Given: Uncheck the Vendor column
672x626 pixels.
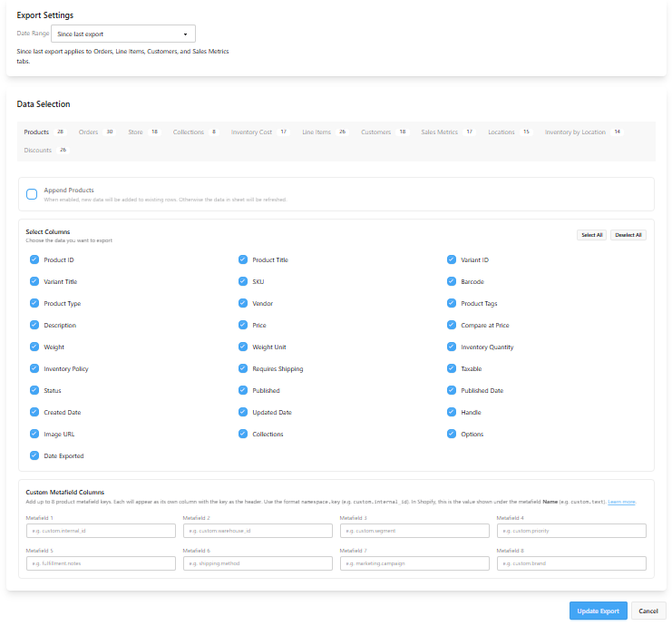Looking at the screenshot, I should click(243, 304).
